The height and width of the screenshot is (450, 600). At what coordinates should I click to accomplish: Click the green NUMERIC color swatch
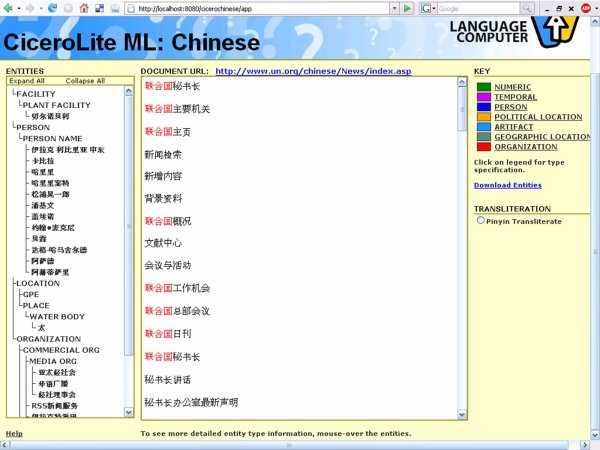pos(484,87)
